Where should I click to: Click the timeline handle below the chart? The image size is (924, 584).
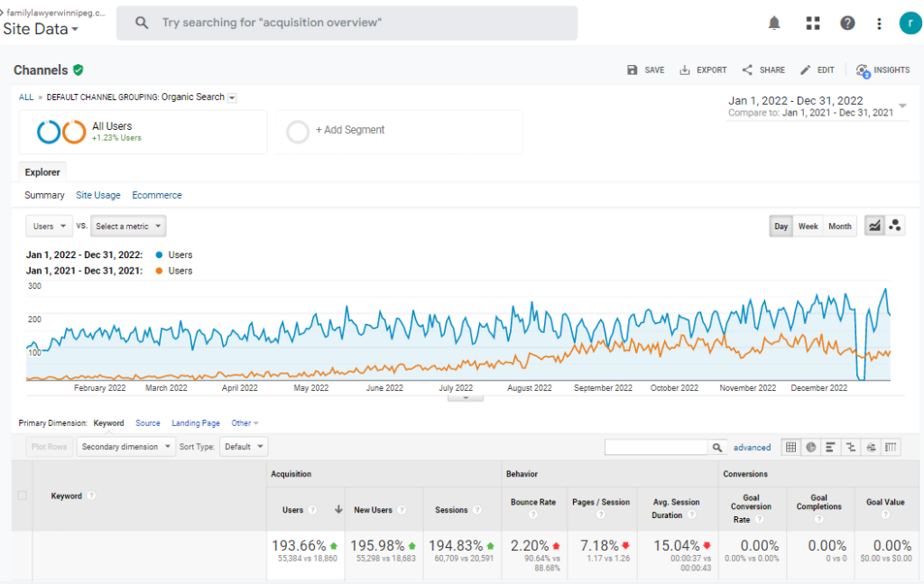click(465, 396)
